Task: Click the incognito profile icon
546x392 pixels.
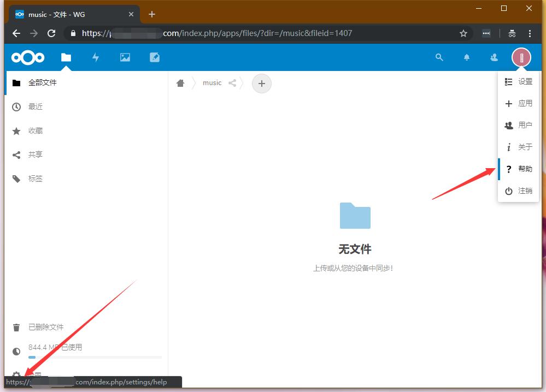Action: 512,33
